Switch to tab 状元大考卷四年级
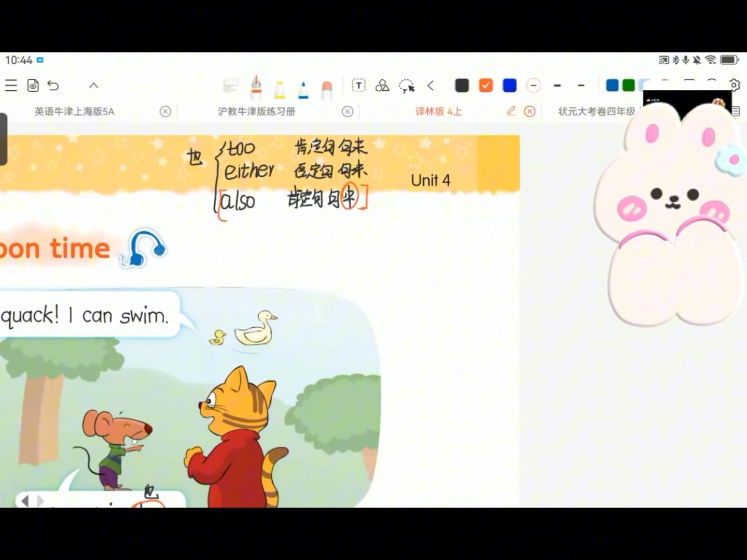 tap(597, 111)
